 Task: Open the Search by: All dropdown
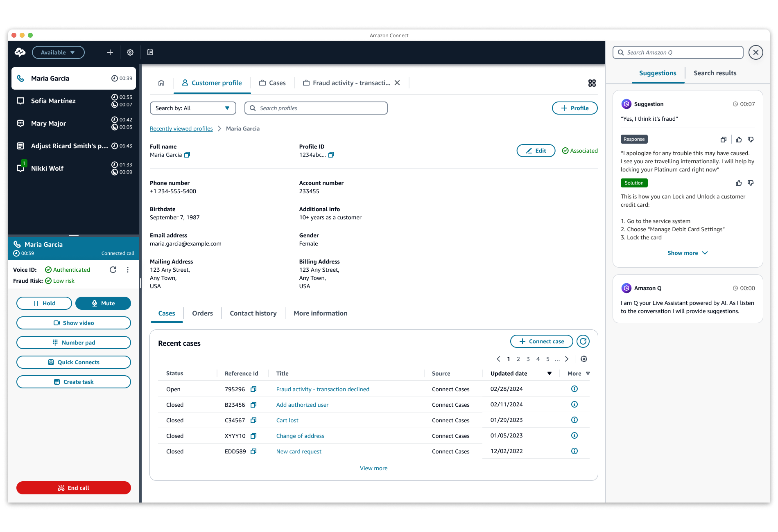[192, 108]
